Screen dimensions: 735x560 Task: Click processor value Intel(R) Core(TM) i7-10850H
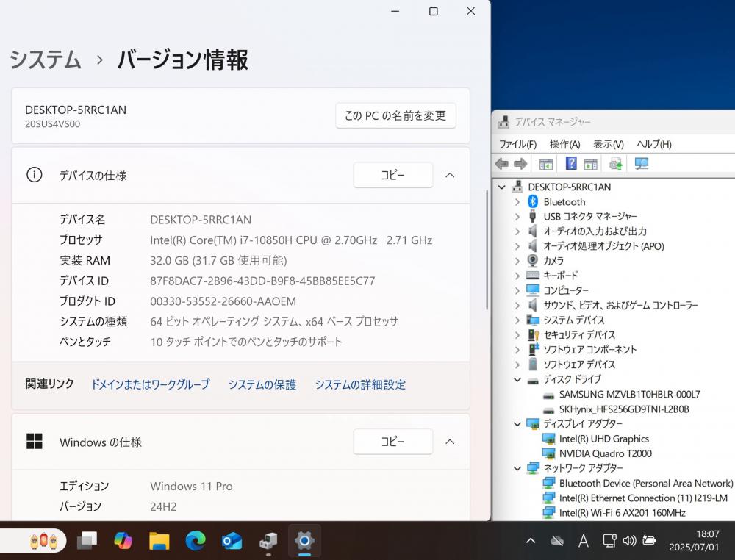pos(291,240)
